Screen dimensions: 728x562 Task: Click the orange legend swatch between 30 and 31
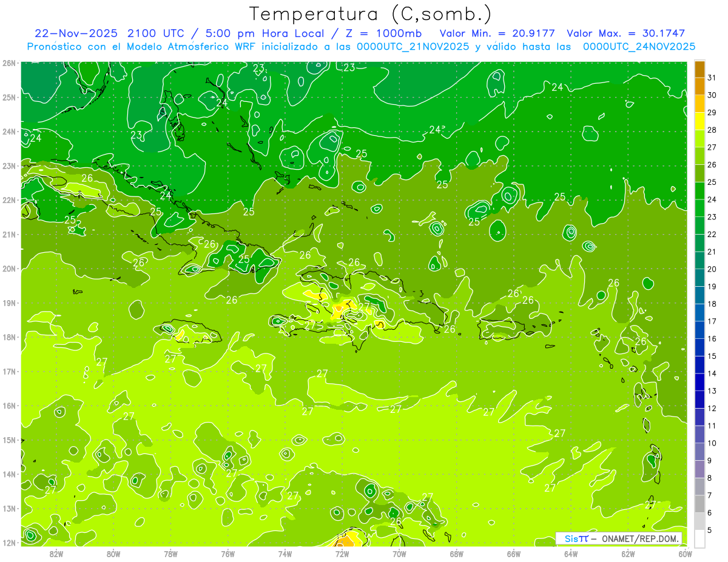point(699,86)
